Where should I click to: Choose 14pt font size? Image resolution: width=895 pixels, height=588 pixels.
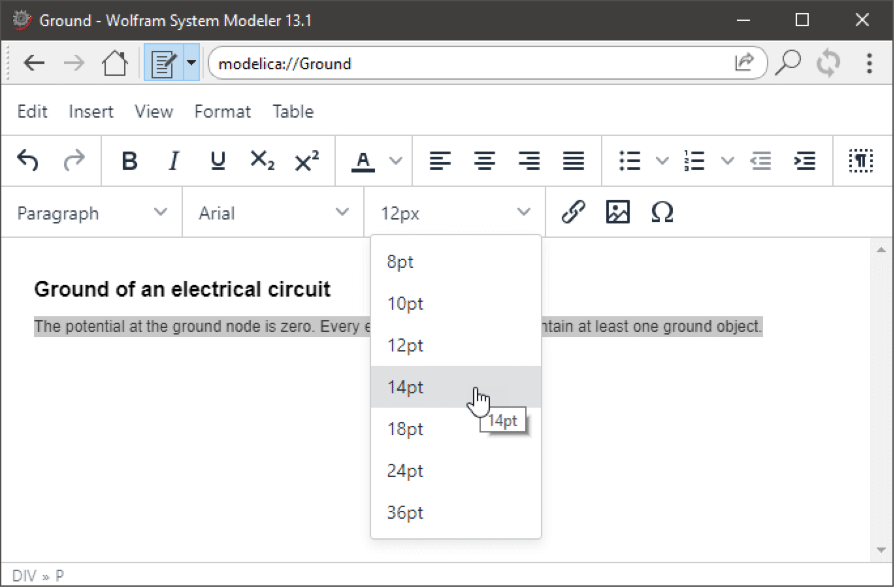coord(456,387)
